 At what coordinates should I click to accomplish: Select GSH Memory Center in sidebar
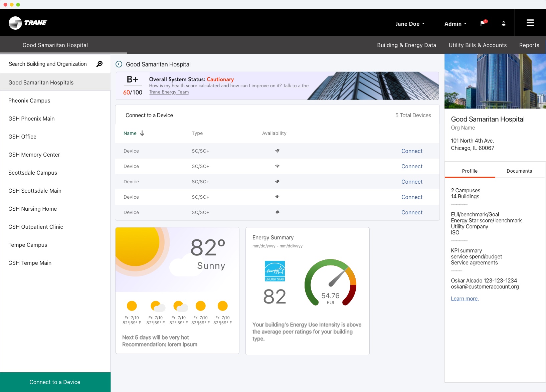34,155
